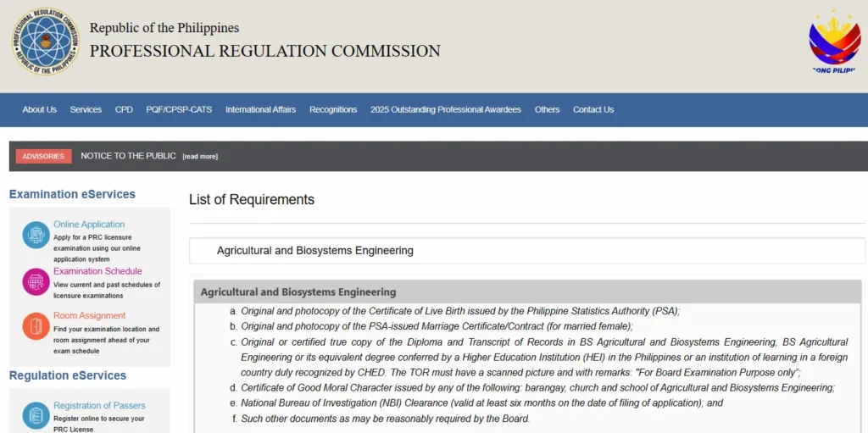The width and height of the screenshot is (868, 433).
Task: Open the Online Application link
Action: coord(89,225)
